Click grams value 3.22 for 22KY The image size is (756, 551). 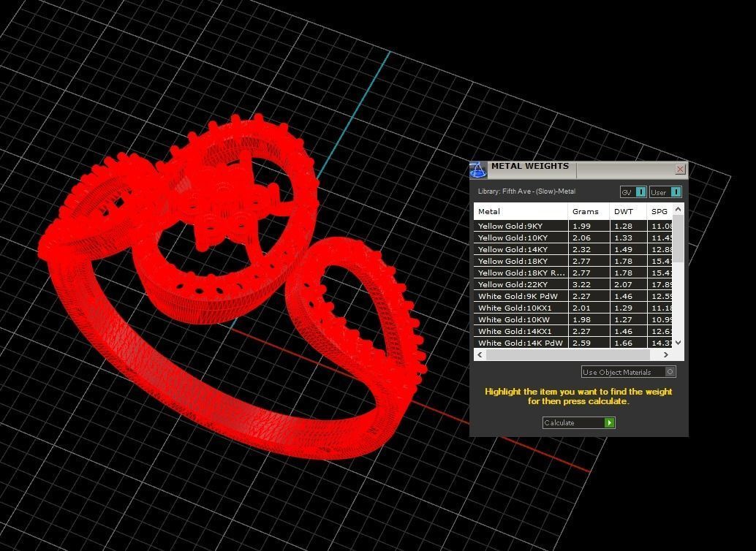point(581,284)
